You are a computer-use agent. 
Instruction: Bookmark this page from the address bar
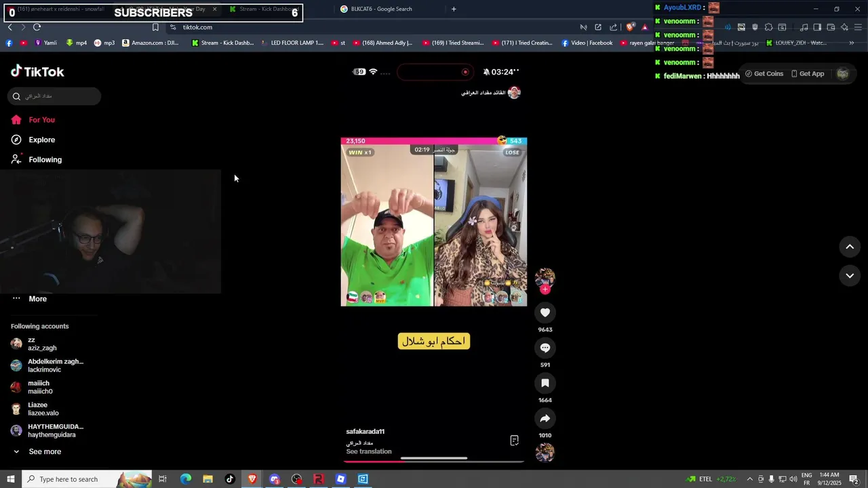pyautogui.click(x=155, y=27)
